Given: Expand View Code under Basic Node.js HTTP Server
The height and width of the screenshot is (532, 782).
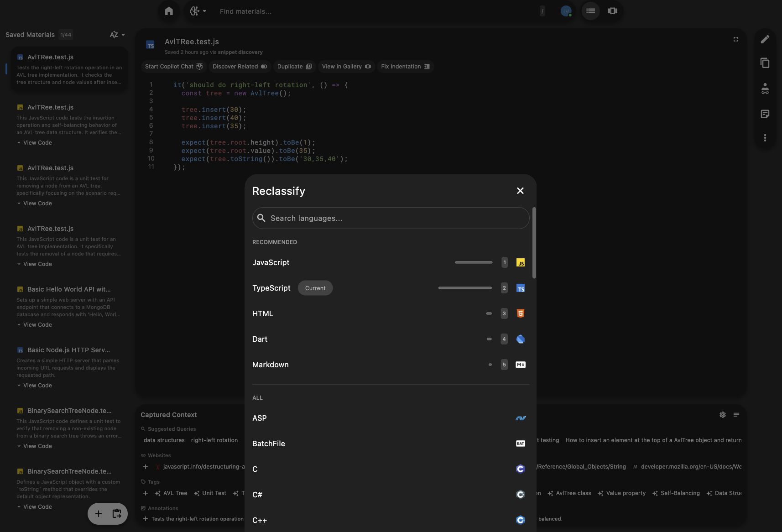Looking at the screenshot, I should (34, 386).
